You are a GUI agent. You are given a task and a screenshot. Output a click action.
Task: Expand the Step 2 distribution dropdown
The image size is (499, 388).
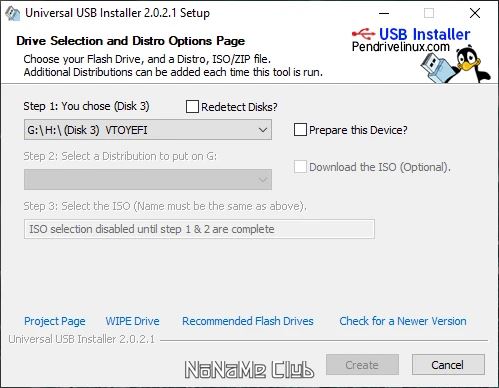148,180
